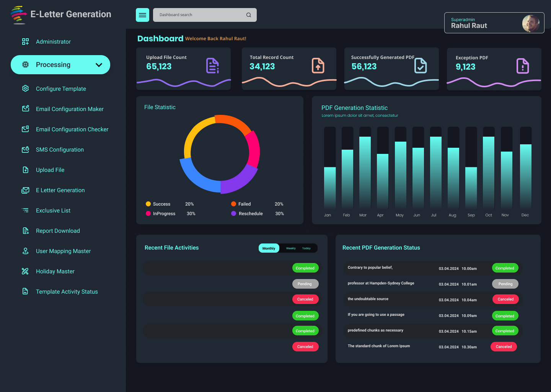Switch activities view to Monthly
The width and height of the screenshot is (551, 392).
(269, 248)
